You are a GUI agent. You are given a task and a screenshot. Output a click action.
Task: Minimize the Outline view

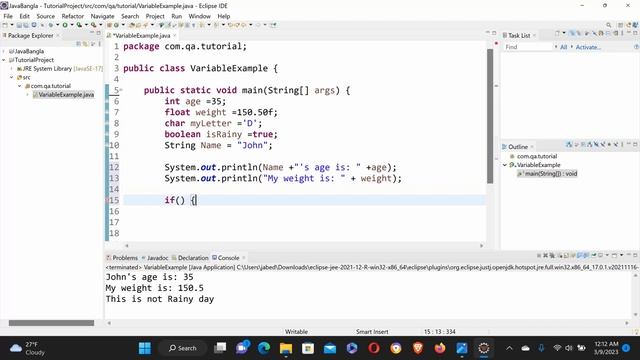coord(629,144)
